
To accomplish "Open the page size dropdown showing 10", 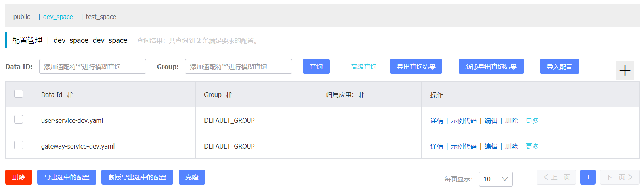I will point(495,179).
